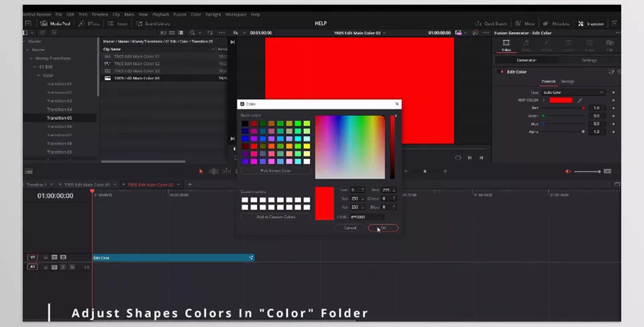The width and height of the screenshot is (644, 327).
Task: Toggle the Inspector panel
Action: (590, 24)
